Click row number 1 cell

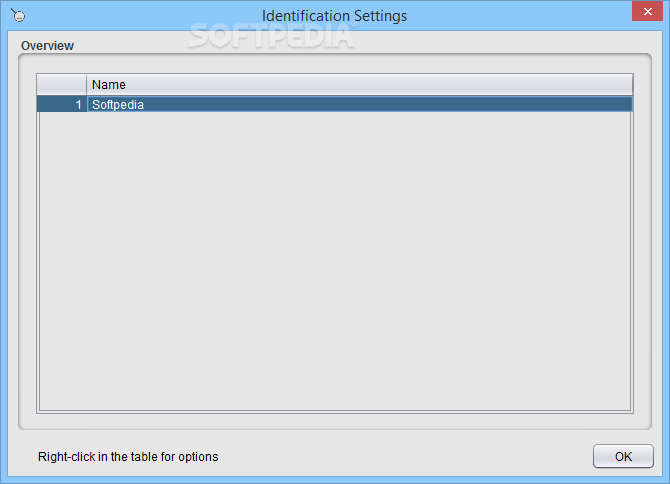(x=62, y=104)
